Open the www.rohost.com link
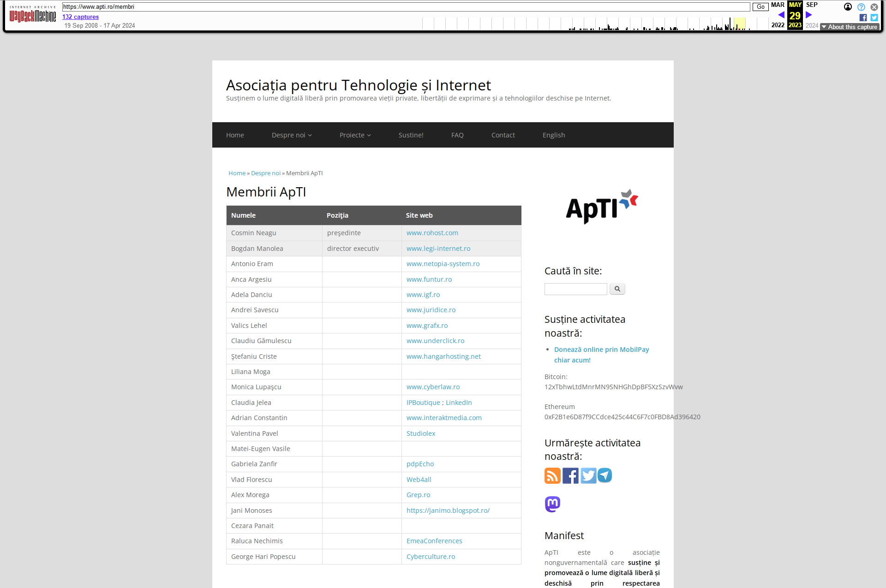Viewport: 886px width, 588px height. [x=432, y=233]
